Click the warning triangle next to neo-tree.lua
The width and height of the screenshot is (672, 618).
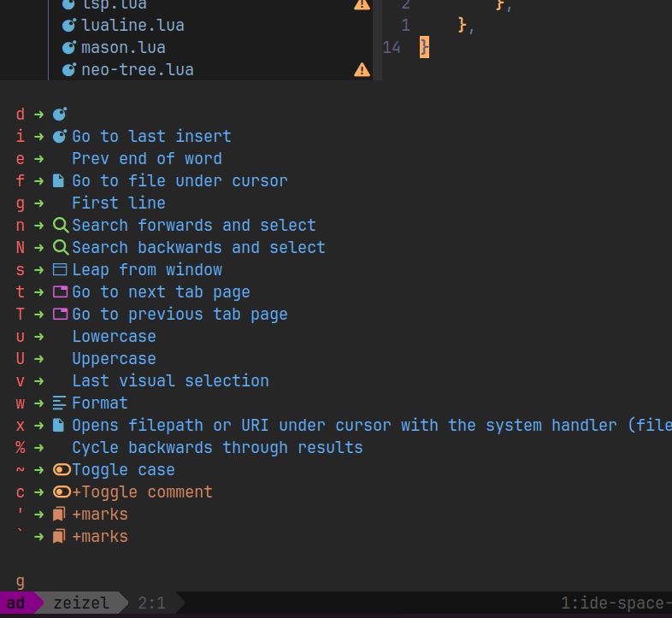[x=362, y=69]
